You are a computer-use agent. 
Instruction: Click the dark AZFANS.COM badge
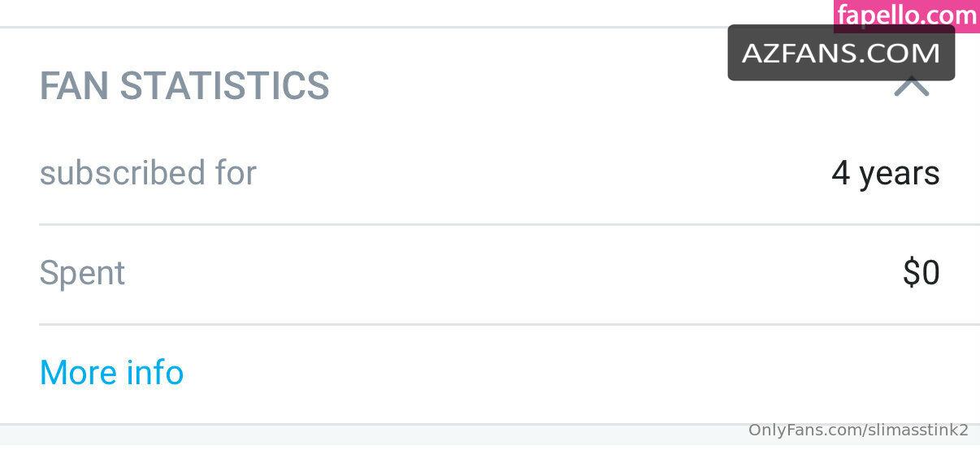tap(841, 53)
